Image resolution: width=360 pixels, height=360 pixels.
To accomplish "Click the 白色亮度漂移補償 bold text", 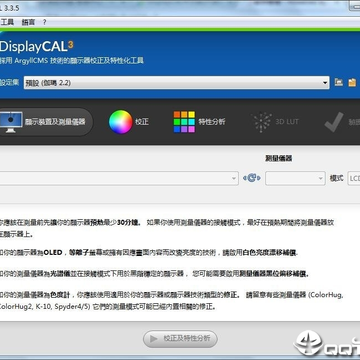I will (270, 253).
